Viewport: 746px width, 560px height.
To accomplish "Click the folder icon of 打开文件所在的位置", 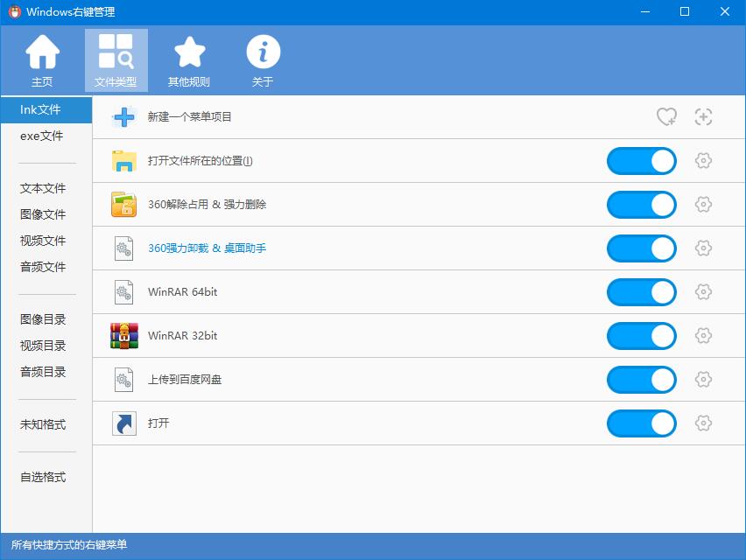I will (x=124, y=161).
